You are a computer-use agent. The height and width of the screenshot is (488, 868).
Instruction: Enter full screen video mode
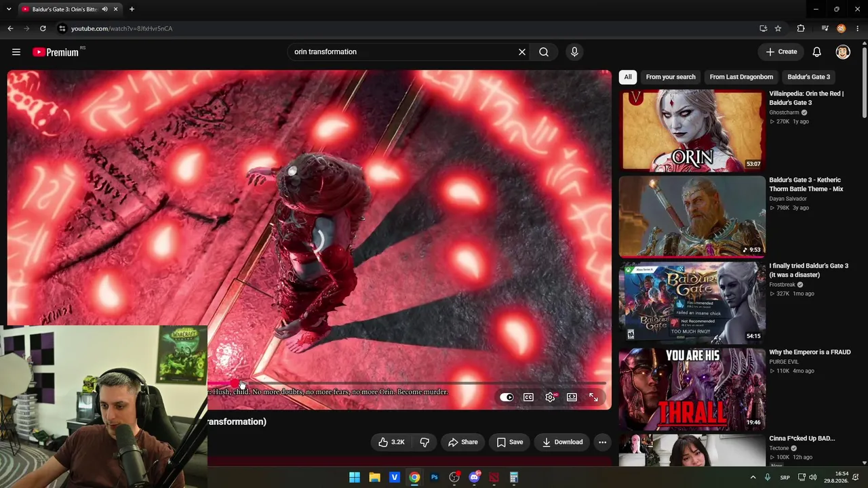[593, 397]
